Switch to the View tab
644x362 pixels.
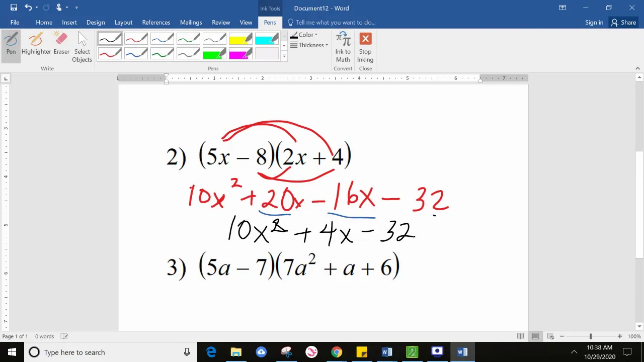pos(246,22)
